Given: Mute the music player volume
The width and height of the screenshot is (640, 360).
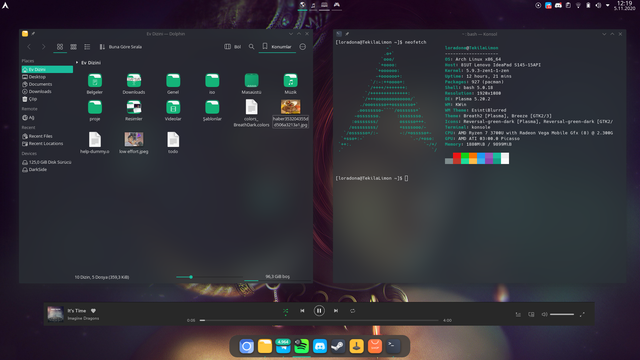Looking at the screenshot, I should (544, 314).
